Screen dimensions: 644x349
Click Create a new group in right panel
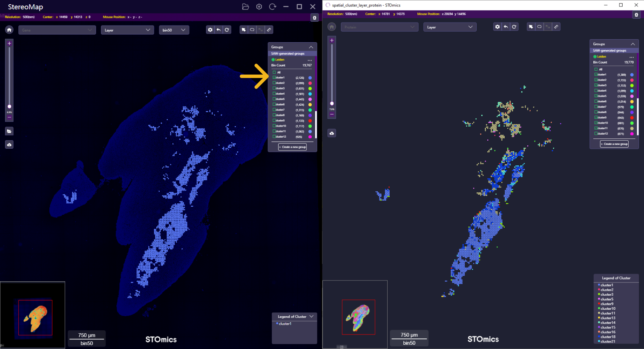click(x=614, y=144)
